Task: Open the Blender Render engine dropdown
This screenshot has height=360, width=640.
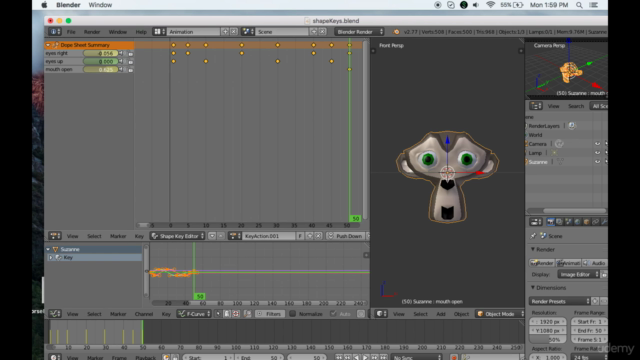Action: [x=359, y=31]
